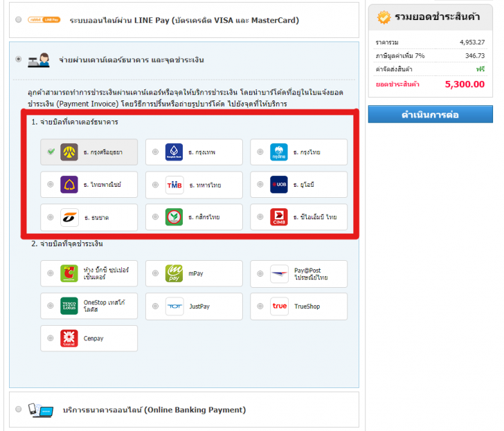Click the checked Krungsri bank checkmark
Image resolution: width=504 pixels, height=431 pixels.
(51, 152)
